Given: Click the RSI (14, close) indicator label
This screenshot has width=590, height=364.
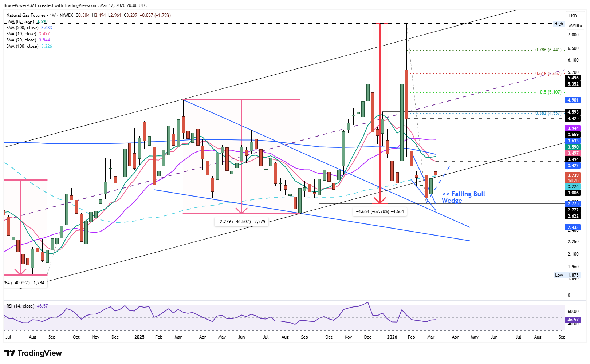Looking at the screenshot, I should click(27, 306).
